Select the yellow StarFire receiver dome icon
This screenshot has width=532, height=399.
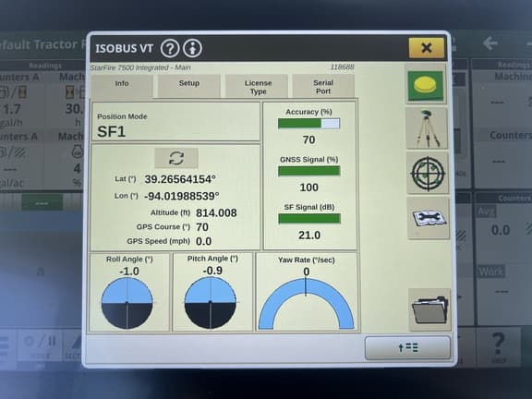click(x=427, y=84)
